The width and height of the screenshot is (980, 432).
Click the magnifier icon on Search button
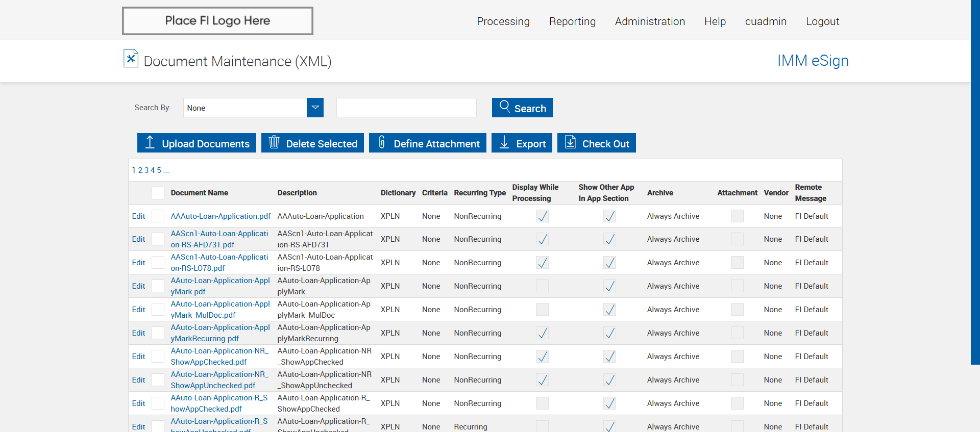tap(504, 106)
